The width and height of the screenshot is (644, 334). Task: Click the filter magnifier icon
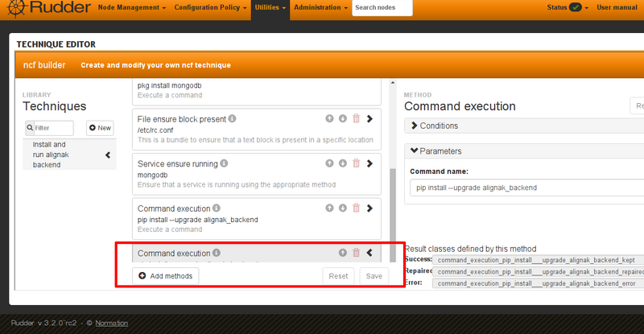point(30,128)
